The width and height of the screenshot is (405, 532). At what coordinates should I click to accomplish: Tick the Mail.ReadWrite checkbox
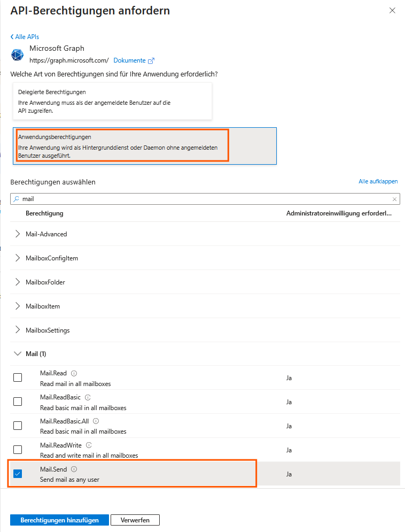[18, 450]
